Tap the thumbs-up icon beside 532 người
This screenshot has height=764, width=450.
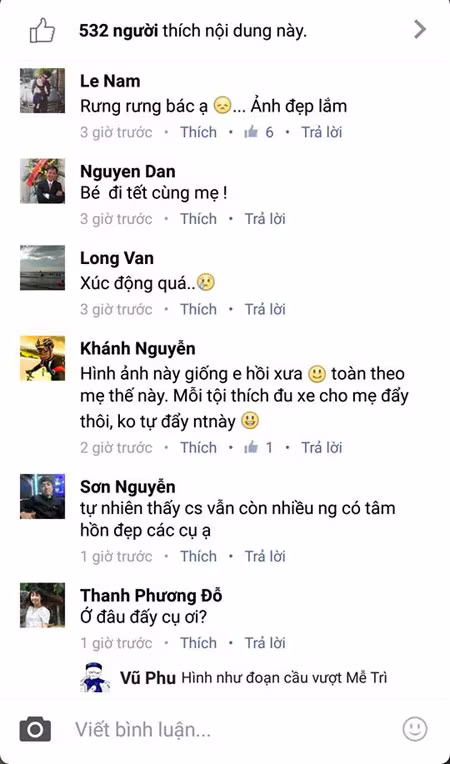42,31
